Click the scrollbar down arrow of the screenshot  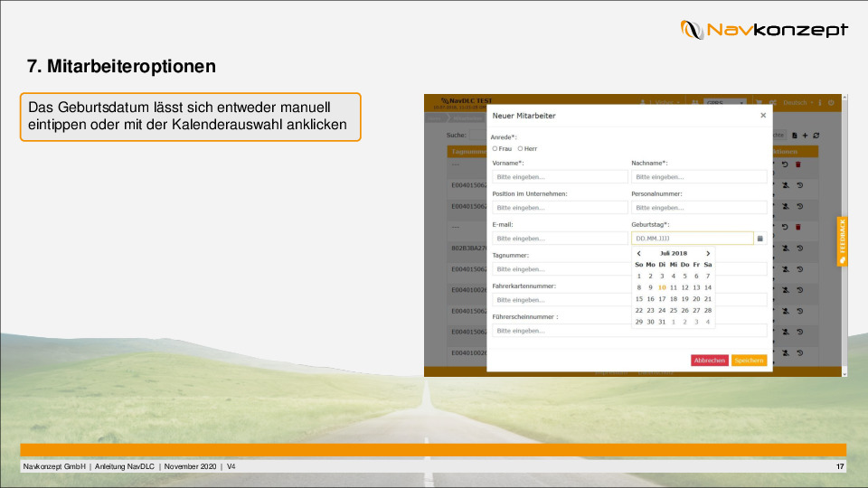[x=844, y=374]
